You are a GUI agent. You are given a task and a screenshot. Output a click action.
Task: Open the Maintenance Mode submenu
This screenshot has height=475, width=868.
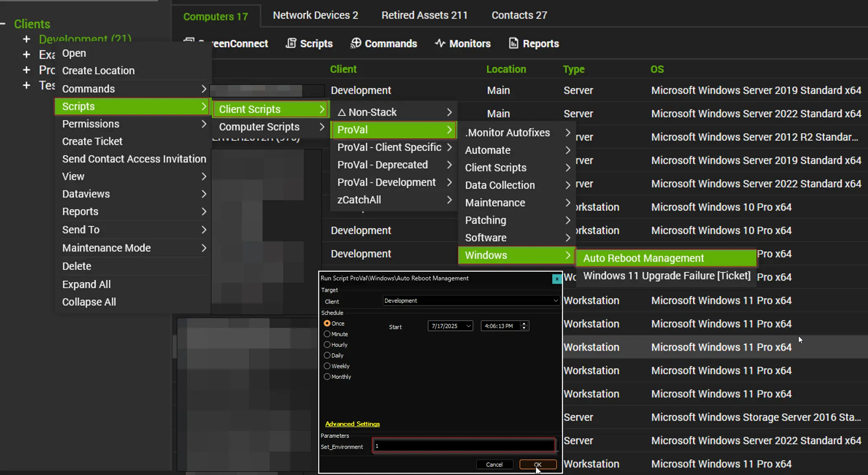(133, 248)
